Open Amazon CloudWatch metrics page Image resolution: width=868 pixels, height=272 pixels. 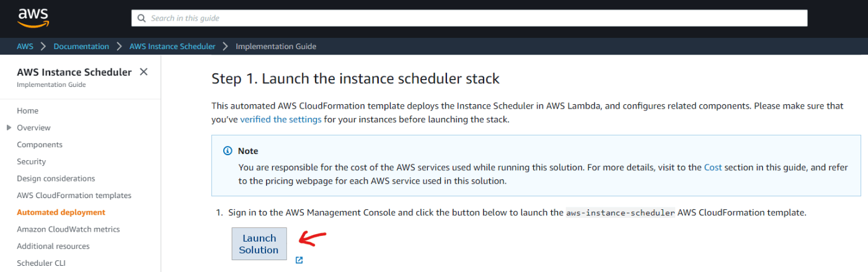tap(68, 230)
